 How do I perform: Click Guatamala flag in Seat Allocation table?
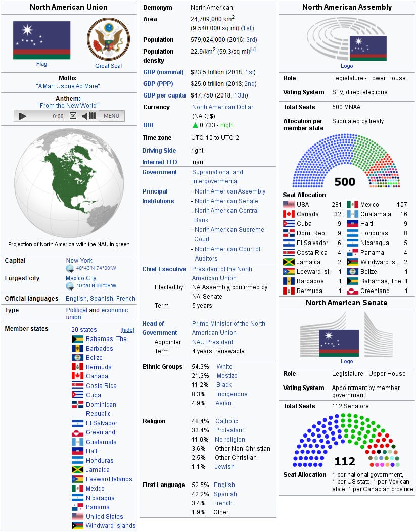pos(352,214)
